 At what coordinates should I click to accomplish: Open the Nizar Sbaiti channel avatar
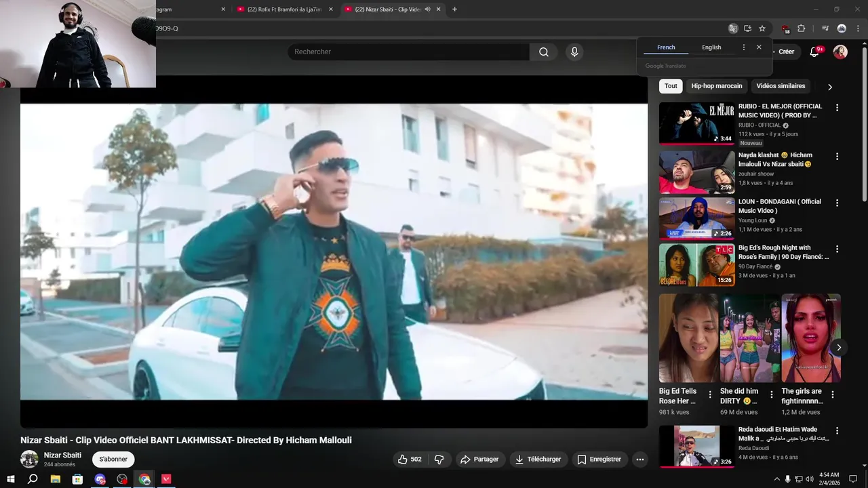click(x=29, y=460)
